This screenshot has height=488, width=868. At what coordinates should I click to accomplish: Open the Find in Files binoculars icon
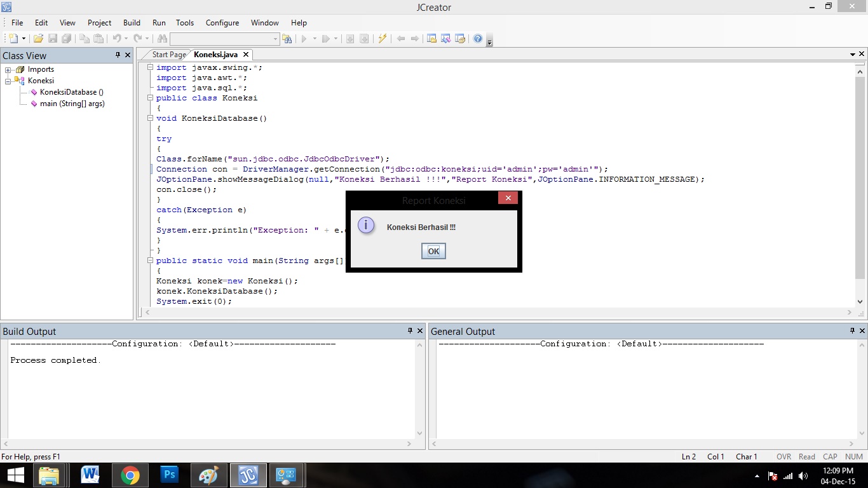pos(288,39)
